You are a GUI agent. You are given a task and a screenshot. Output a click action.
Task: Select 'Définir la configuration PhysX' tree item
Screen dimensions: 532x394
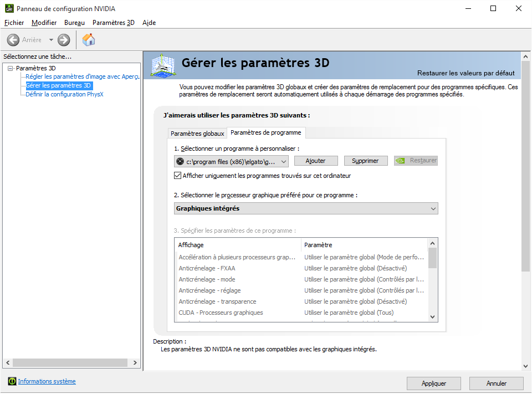(64, 94)
